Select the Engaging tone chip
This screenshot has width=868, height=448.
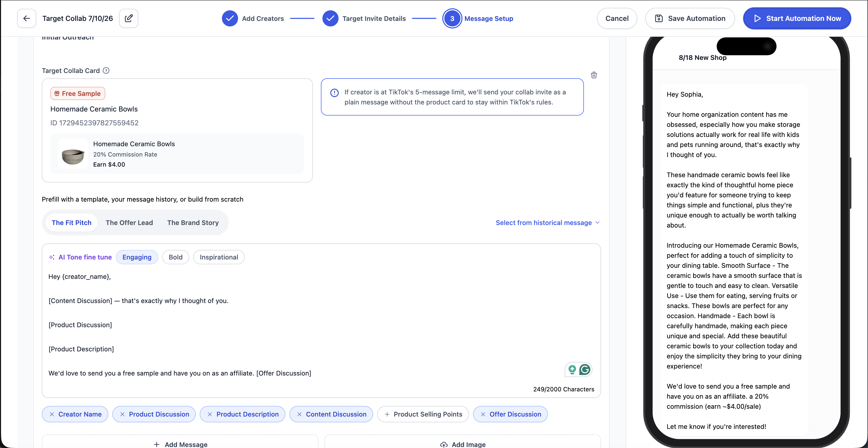(137, 257)
